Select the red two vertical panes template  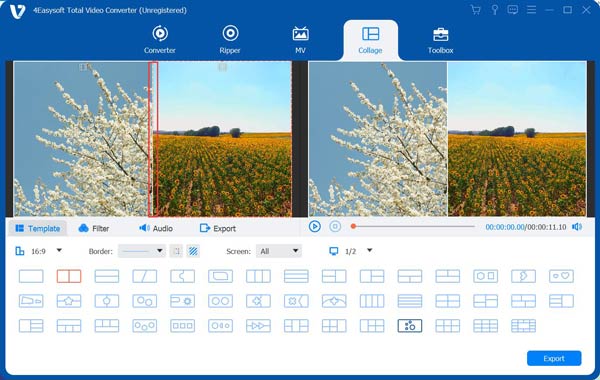(x=69, y=276)
